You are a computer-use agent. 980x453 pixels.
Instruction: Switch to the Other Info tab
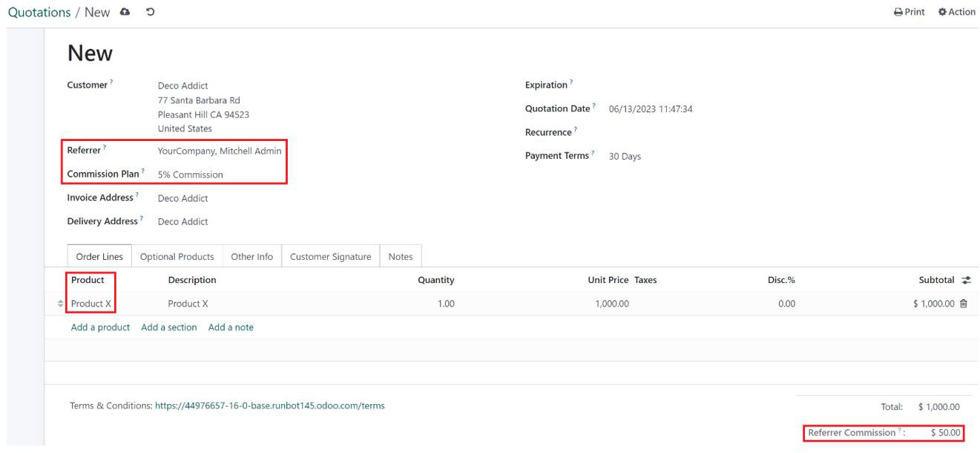tap(251, 256)
